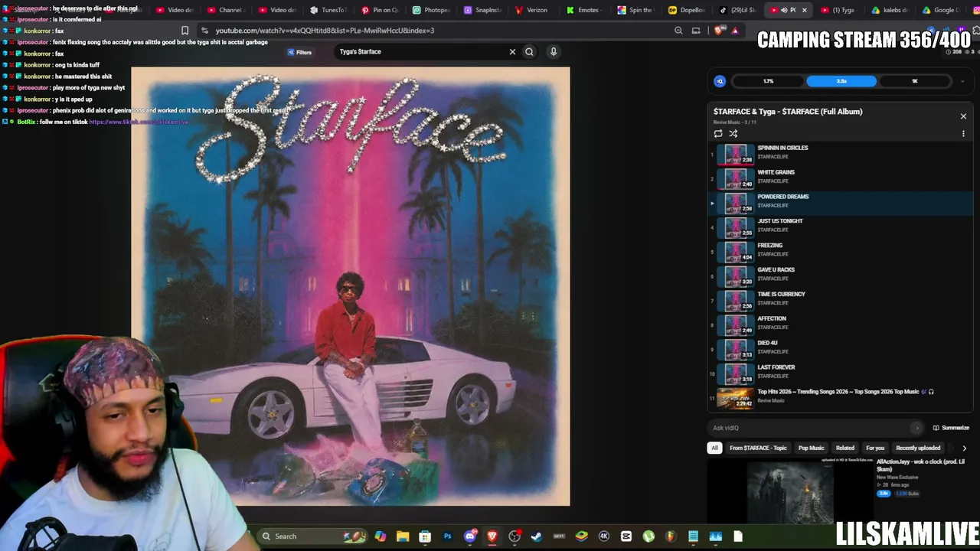Open Top Hits 2026 playlist video

tap(840, 397)
